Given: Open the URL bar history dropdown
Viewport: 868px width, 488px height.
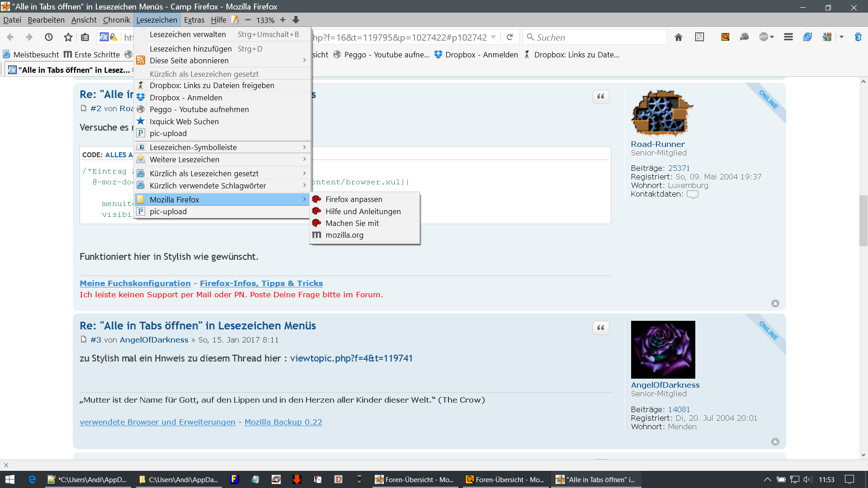Looking at the screenshot, I should (x=493, y=38).
